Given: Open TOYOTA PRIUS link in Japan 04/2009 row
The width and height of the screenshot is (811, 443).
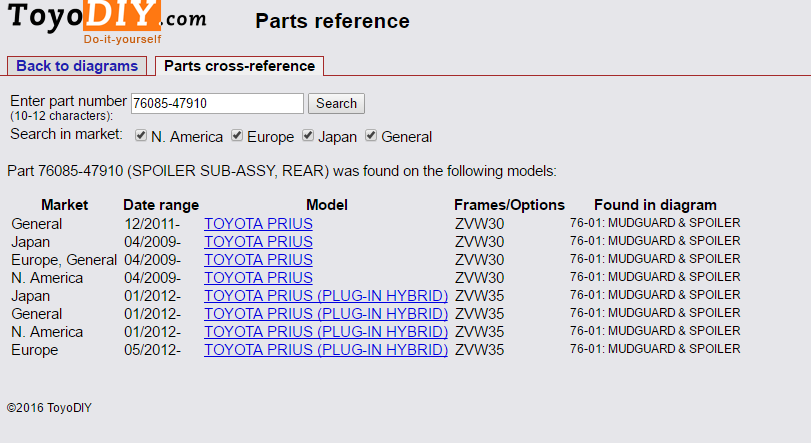Looking at the screenshot, I should click(x=258, y=242).
